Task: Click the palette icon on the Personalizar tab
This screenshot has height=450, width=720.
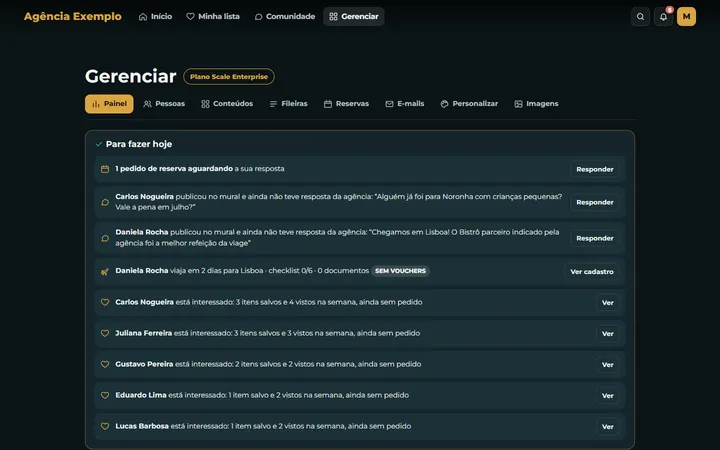Action: tap(444, 104)
